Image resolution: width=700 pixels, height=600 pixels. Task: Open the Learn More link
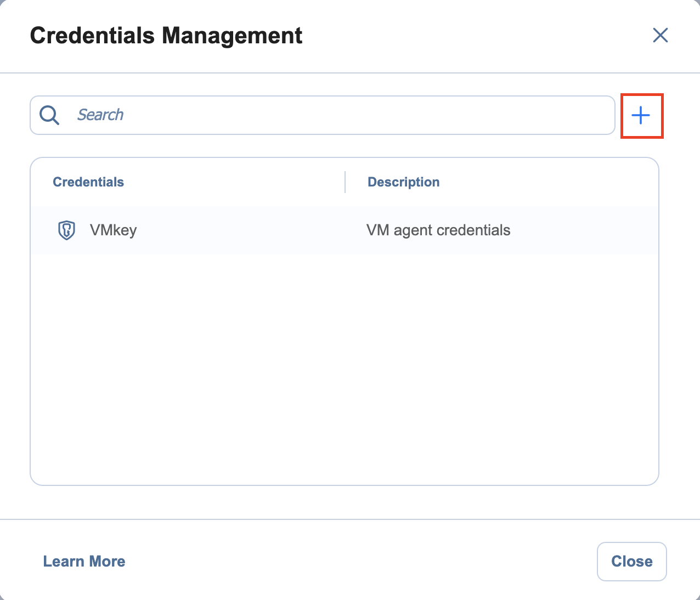coord(84,561)
